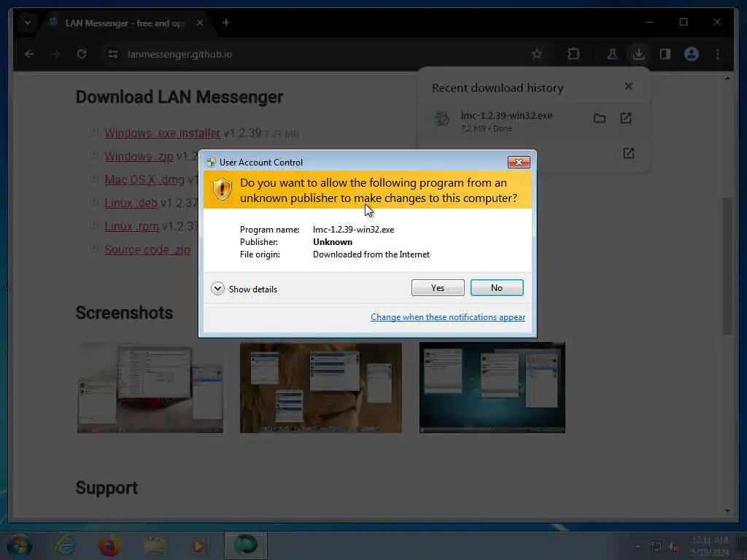747x560 pixels.
Task: Open Windows .exe installer link
Action: click(163, 133)
